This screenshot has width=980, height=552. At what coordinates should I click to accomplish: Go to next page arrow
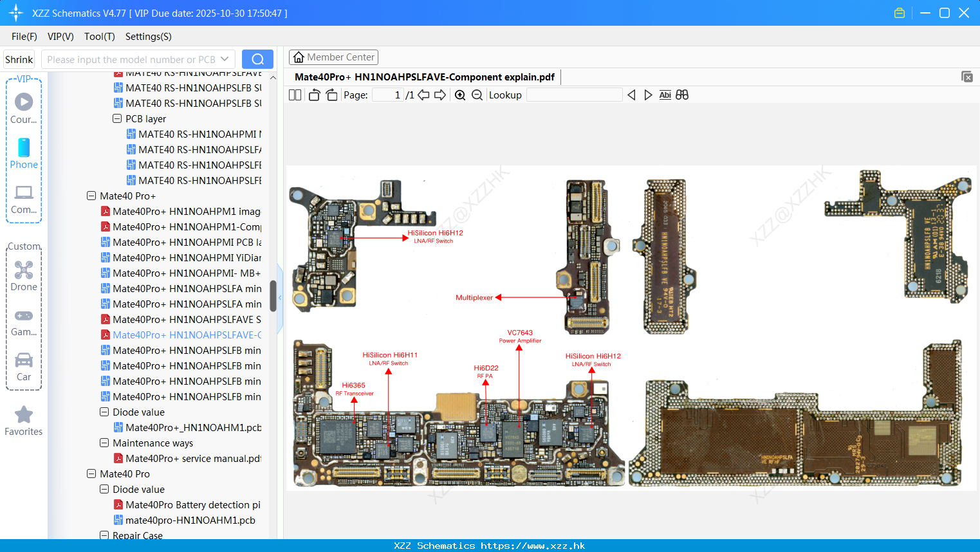(440, 95)
